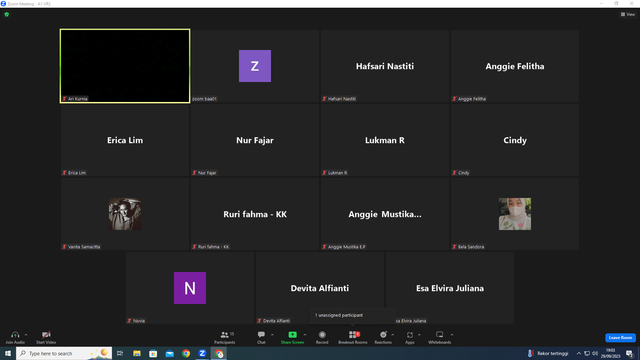Expand arrow beside Reactions
This screenshot has height=360, width=640.
coord(393,335)
